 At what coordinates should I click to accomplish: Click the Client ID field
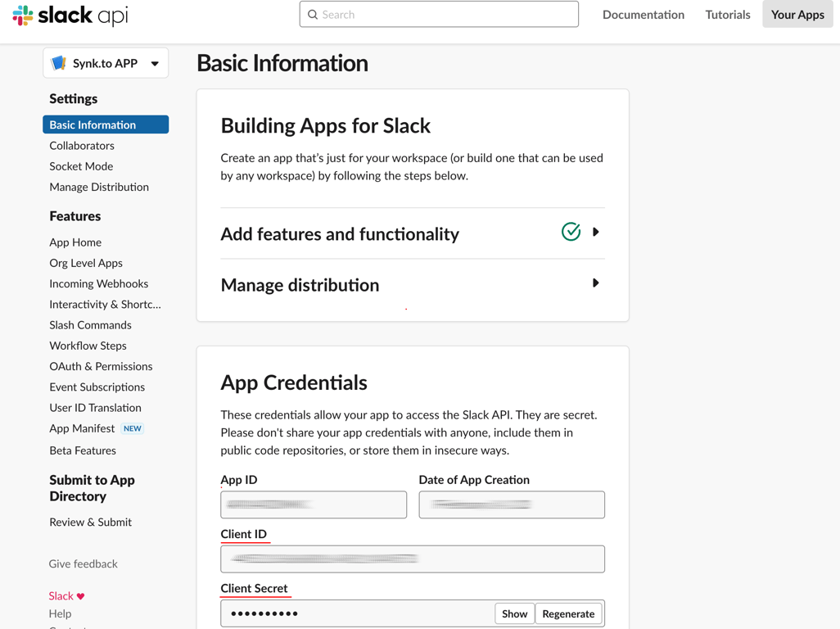pos(413,559)
